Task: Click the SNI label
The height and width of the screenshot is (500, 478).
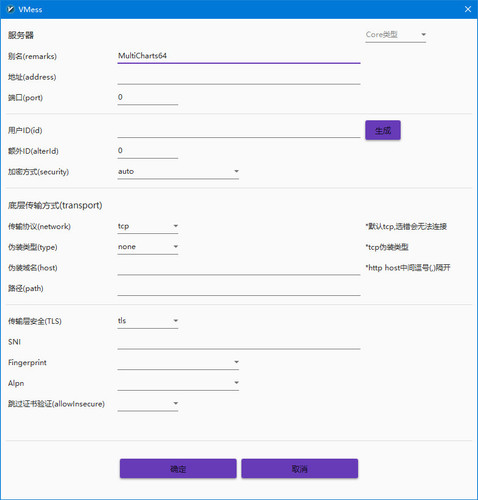Action: (14, 342)
